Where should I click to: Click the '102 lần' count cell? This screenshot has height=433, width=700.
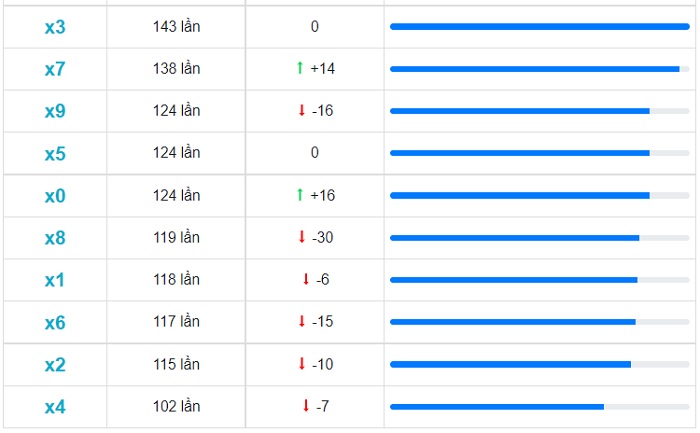(176, 406)
